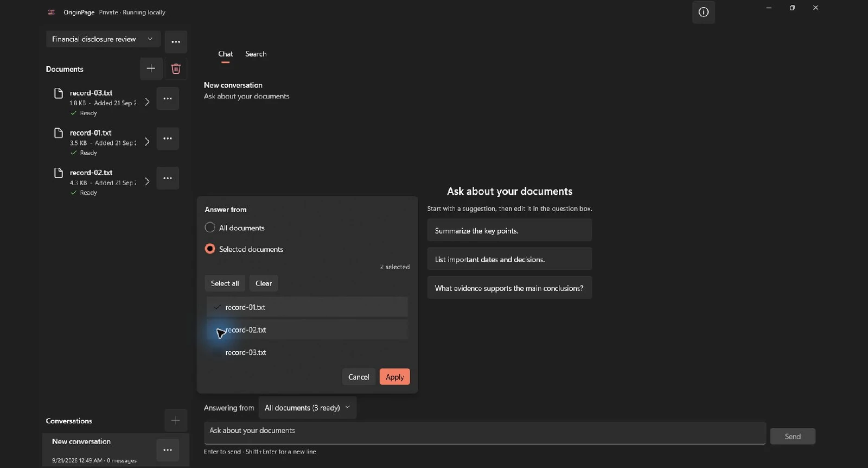Check record-03.txt in the Answer from list
This screenshot has width=868, height=468.
(x=307, y=352)
